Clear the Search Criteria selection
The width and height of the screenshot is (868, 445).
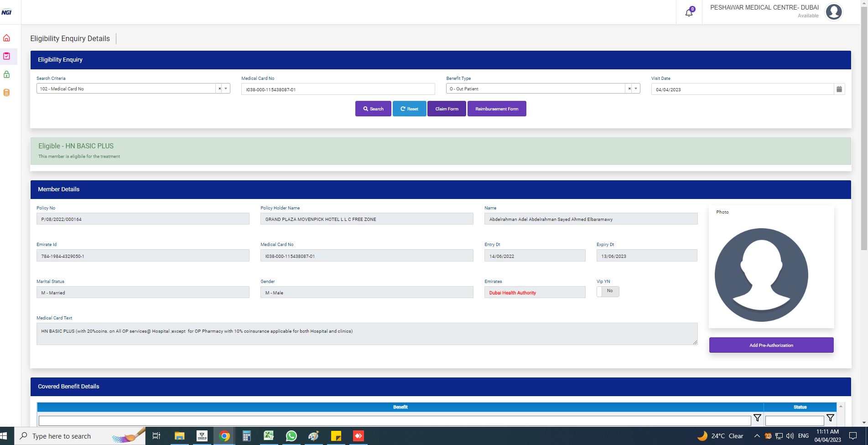point(219,89)
